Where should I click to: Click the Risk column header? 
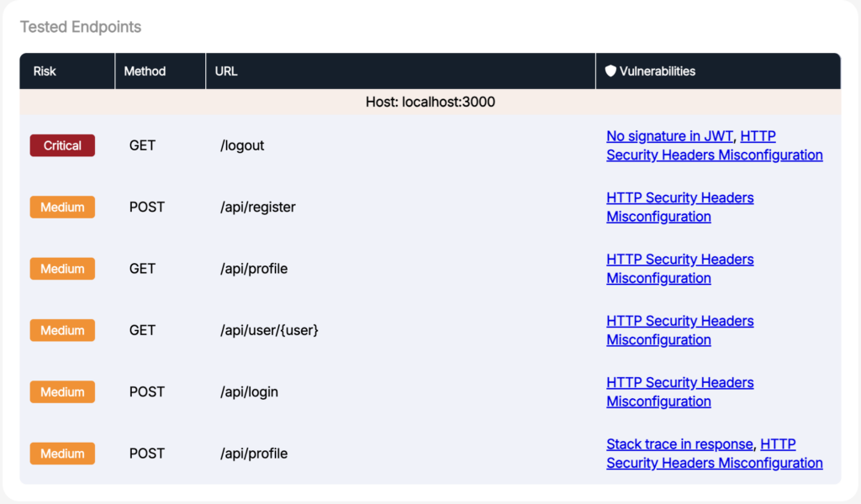45,71
